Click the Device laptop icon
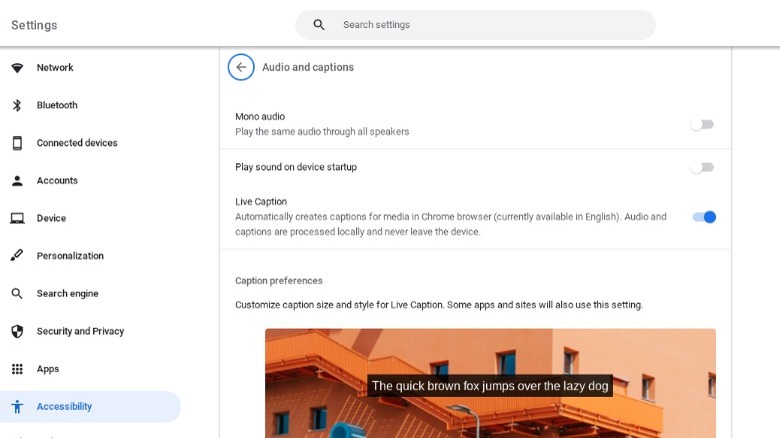 pos(17,219)
